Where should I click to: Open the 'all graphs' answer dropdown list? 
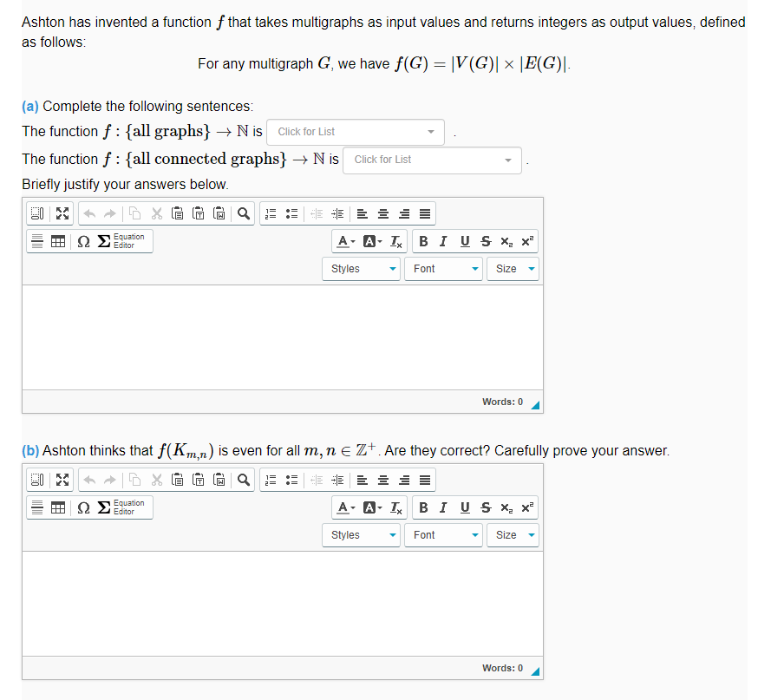(x=356, y=132)
